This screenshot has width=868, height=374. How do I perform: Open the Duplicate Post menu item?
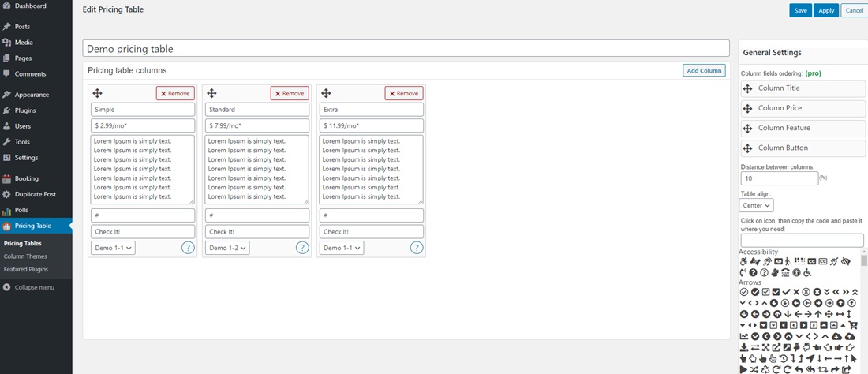tap(36, 194)
